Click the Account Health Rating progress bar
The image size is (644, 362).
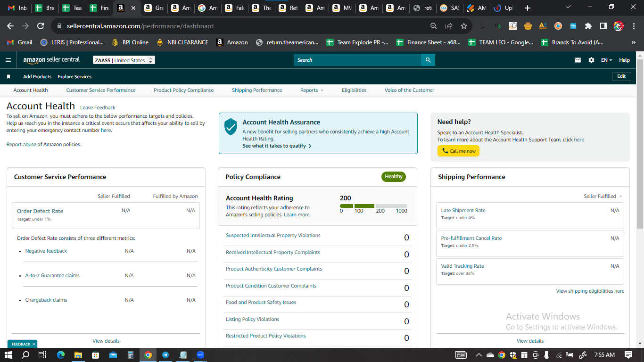point(373,206)
